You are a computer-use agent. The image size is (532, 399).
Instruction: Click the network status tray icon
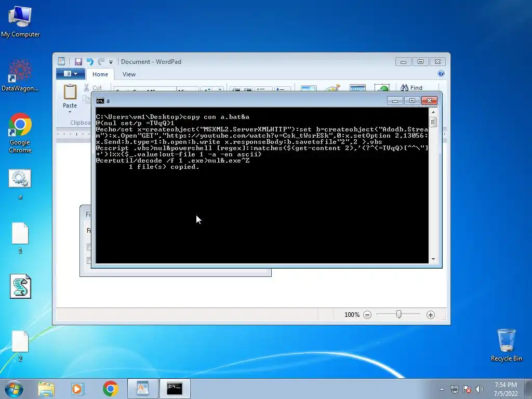coord(454,389)
